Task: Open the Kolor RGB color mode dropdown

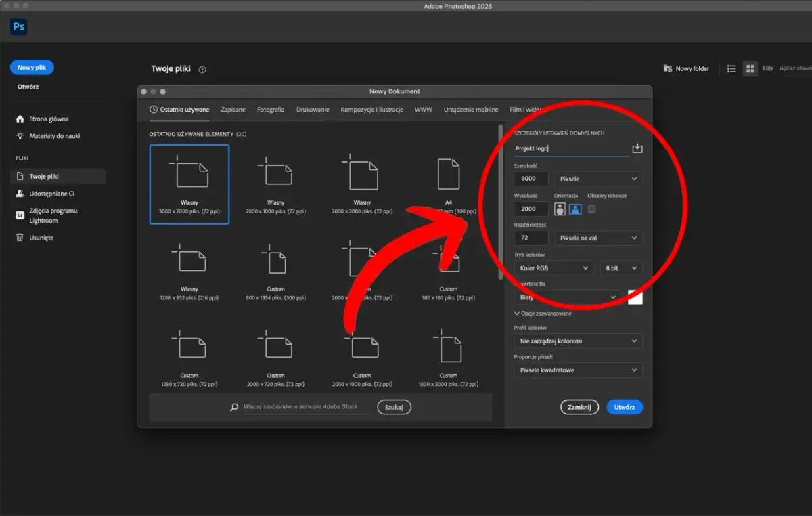Action: [x=554, y=268]
